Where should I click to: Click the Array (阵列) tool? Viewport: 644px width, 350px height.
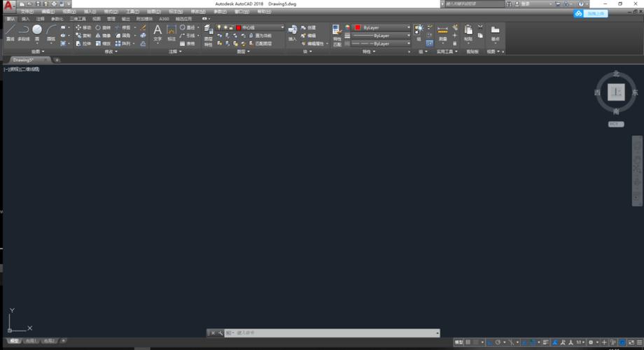click(x=122, y=43)
